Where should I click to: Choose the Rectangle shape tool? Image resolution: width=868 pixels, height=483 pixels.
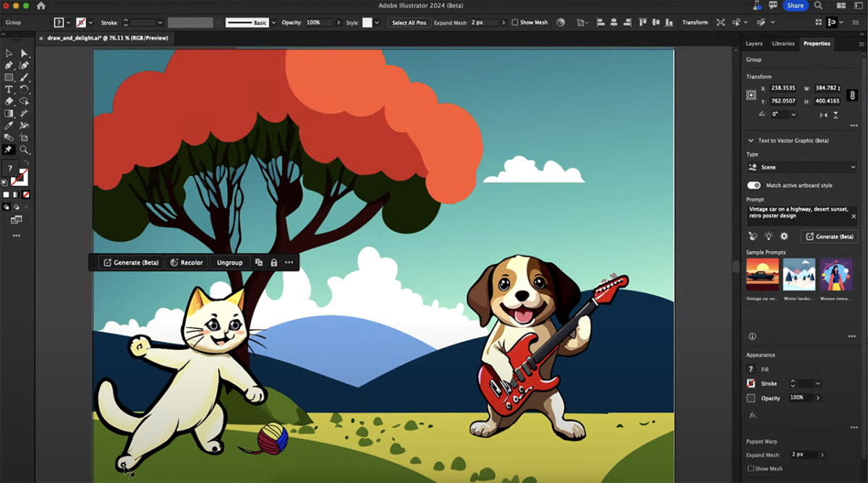[9, 77]
